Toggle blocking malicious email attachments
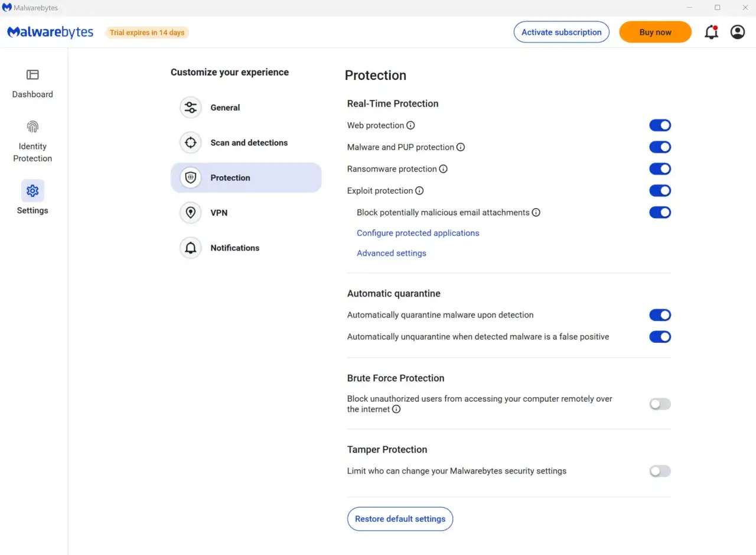The image size is (756, 555). click(660, 212)
